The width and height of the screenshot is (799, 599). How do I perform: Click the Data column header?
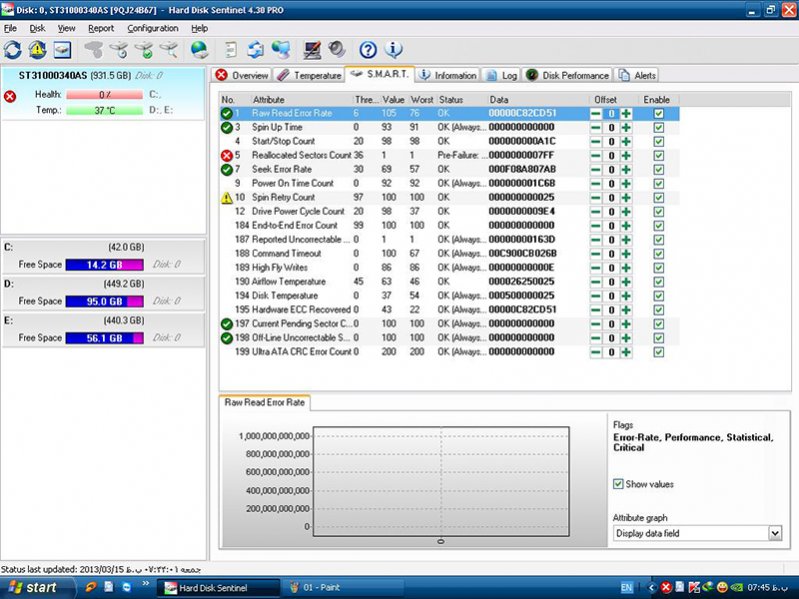(538, 100)
